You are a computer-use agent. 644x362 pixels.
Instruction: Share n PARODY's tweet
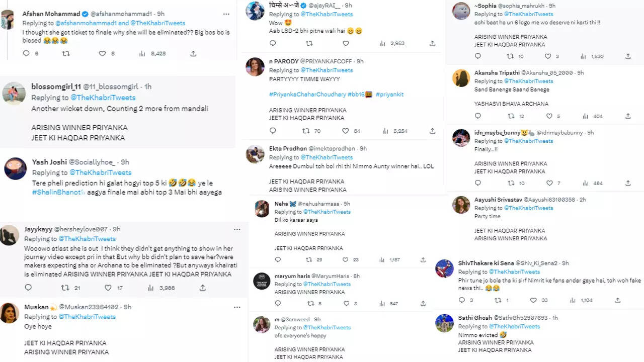[x=432, y=131]
